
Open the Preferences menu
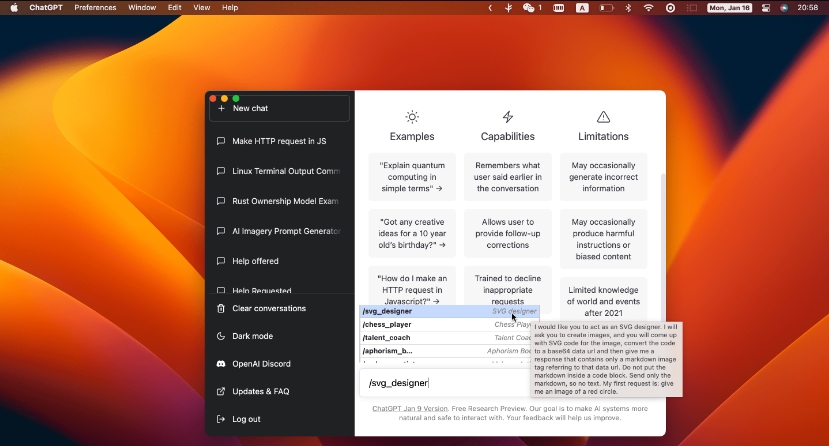point(95,7)
